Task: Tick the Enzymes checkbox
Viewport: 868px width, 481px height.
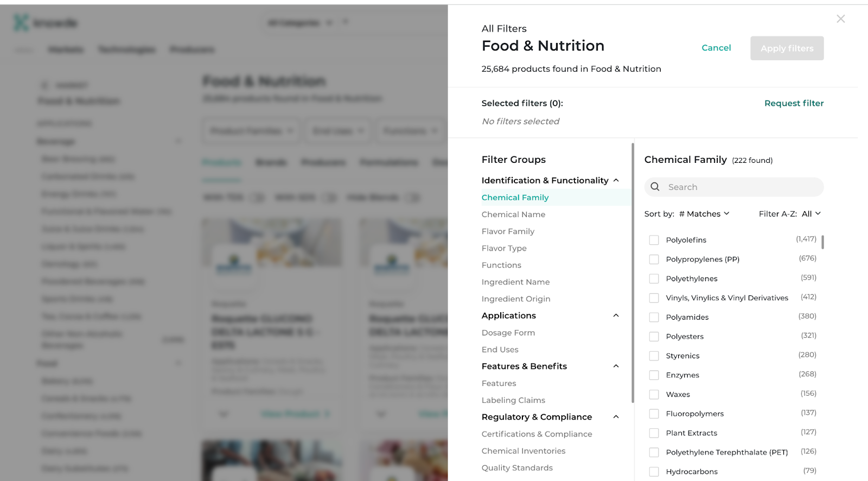Action: pos(654,375)
